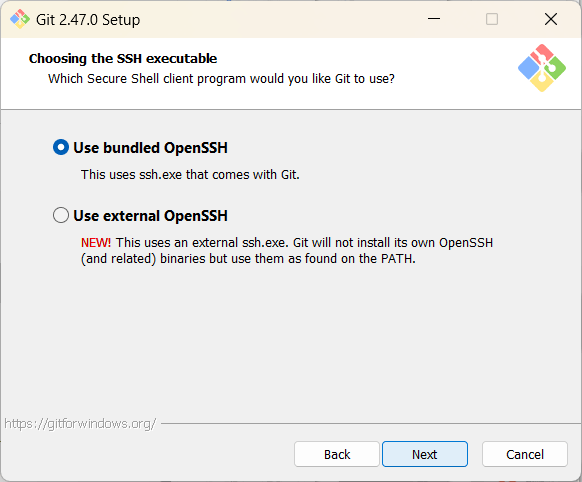This screenshot has width=582, height=482.
Task: Click the 'Choosing the SSH executable' heading
Action: point(123,59)
